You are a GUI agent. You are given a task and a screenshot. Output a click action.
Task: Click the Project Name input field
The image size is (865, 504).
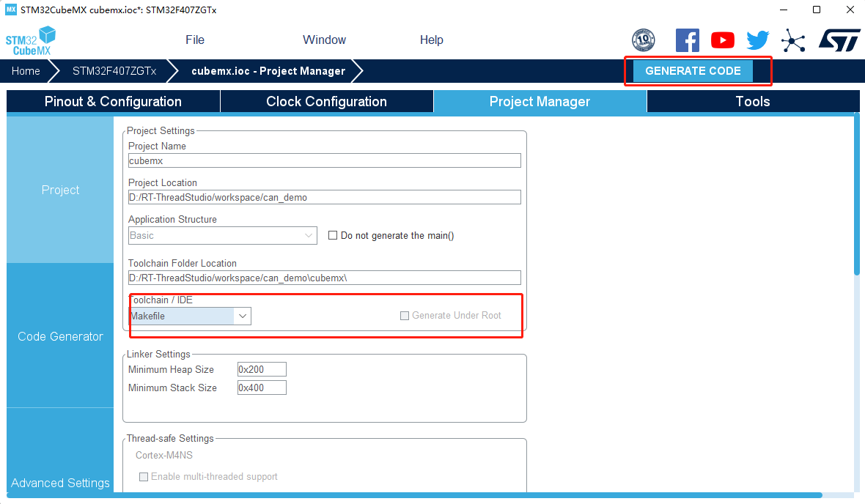tap(324, 160)
